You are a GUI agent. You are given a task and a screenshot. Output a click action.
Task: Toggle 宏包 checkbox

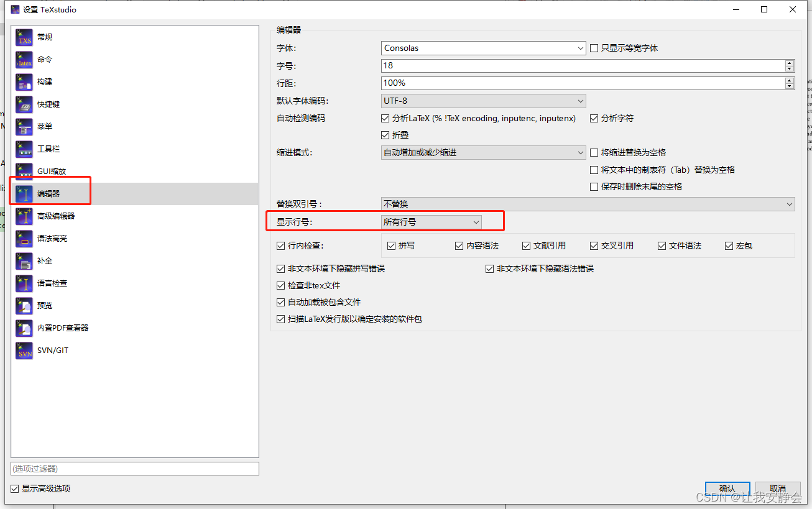[x=729, y=245]
